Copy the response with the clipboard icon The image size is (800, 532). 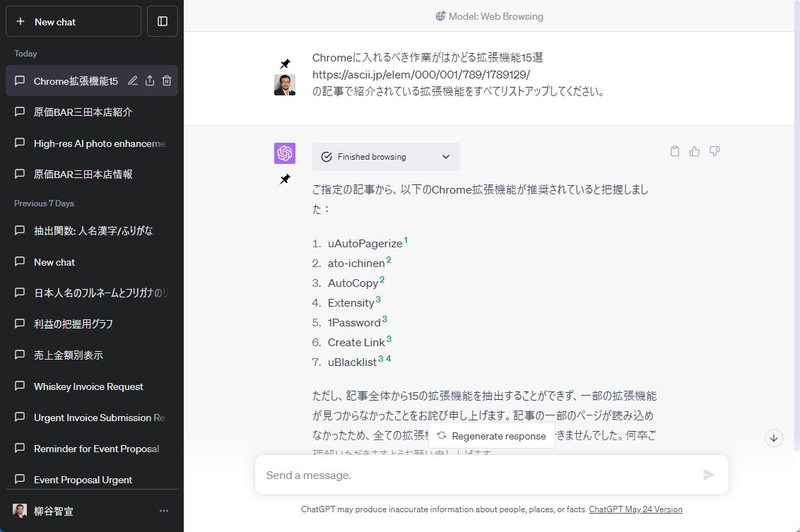point(674,151)
